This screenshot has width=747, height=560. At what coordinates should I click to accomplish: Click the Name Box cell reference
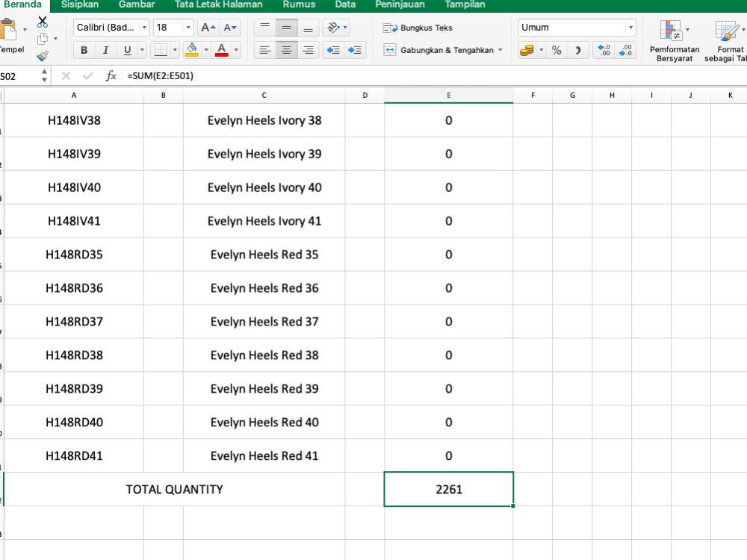coord(18,76)
